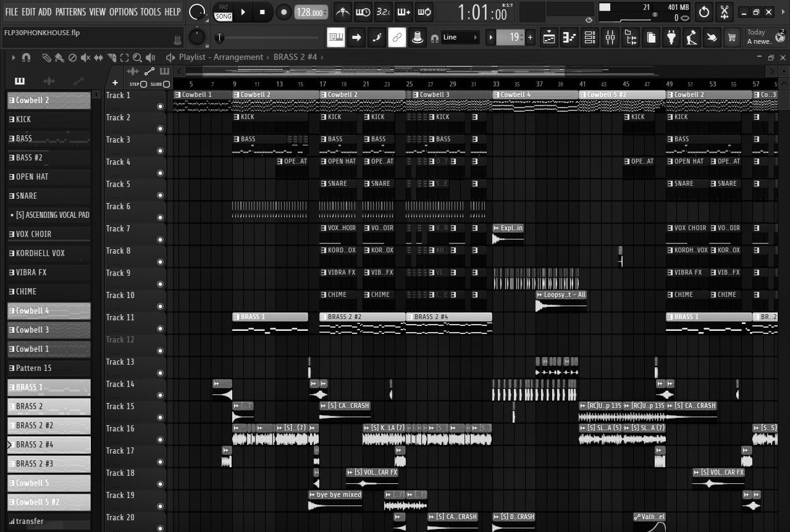Viewport: 790px width, 532px height.
Task: Select the Draw pencil tool in playlist
Action: [46, 57]
